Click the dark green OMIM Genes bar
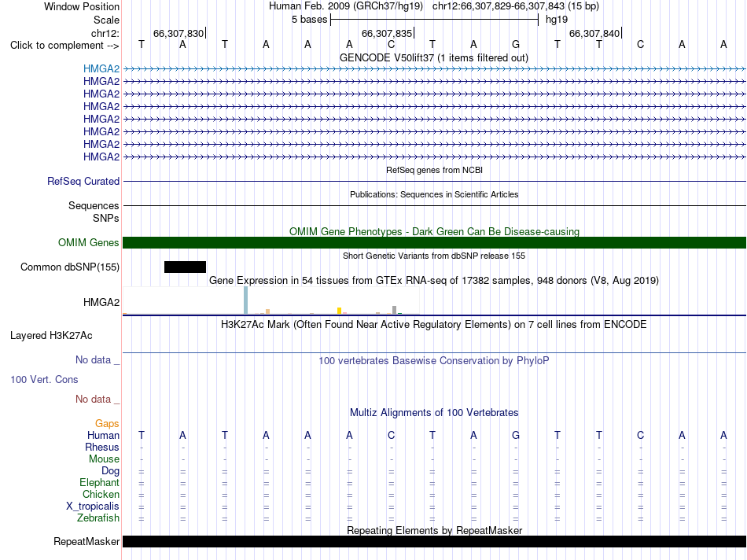 point(434,242)
